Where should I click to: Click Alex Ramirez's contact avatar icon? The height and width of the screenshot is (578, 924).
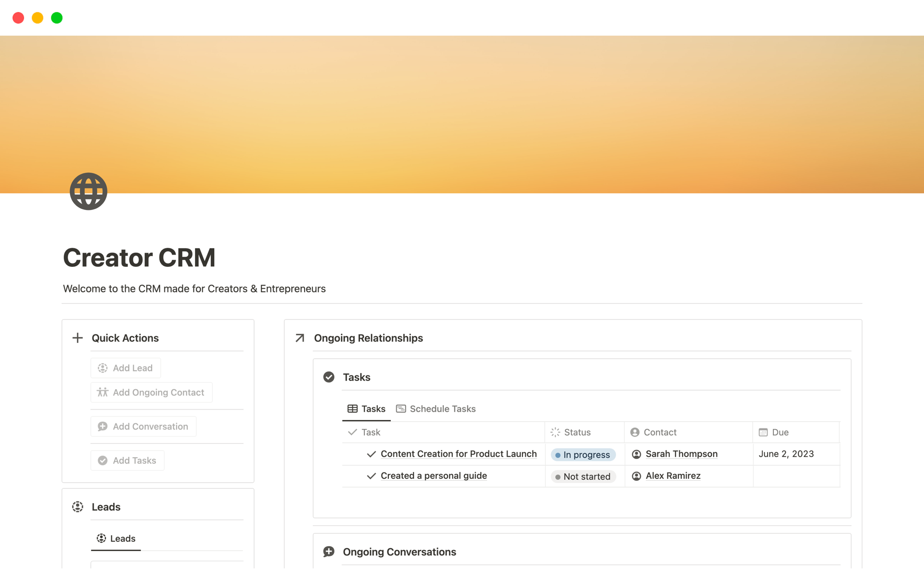tap(636, 476)
